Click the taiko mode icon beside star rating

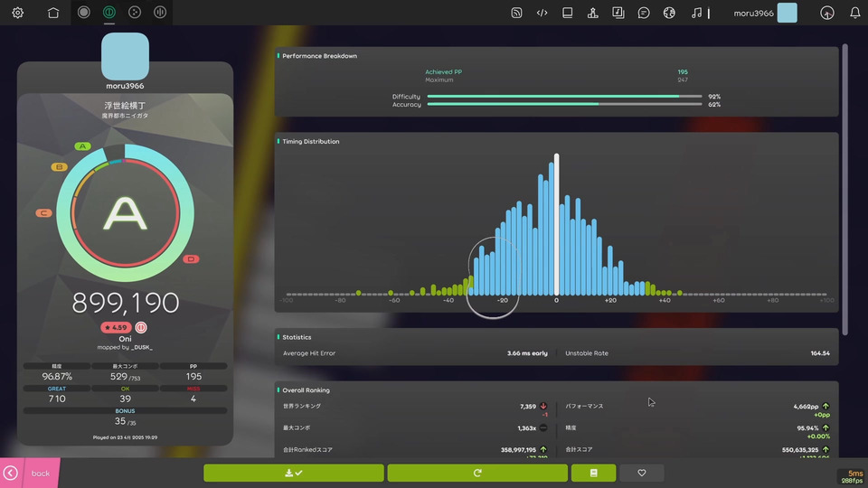pos(141,327)
